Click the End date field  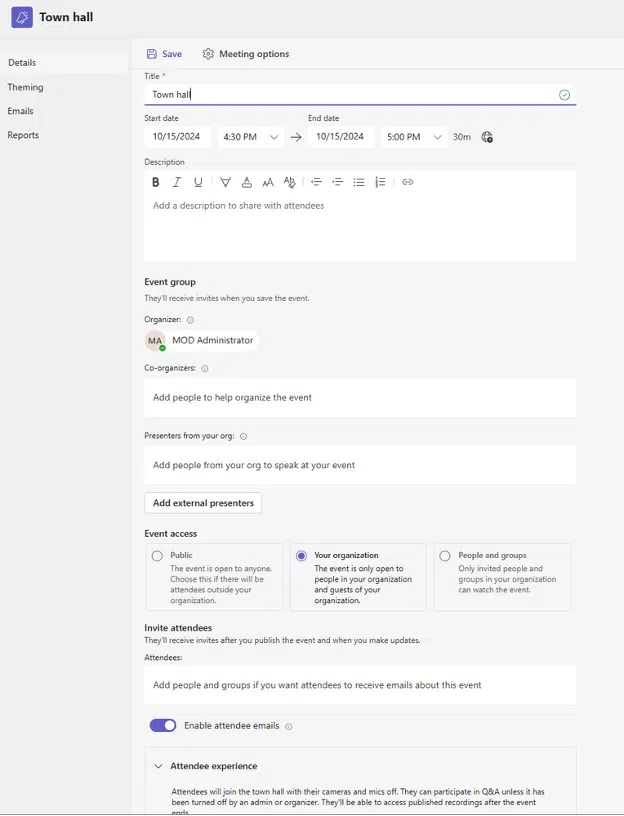point(341,137)
